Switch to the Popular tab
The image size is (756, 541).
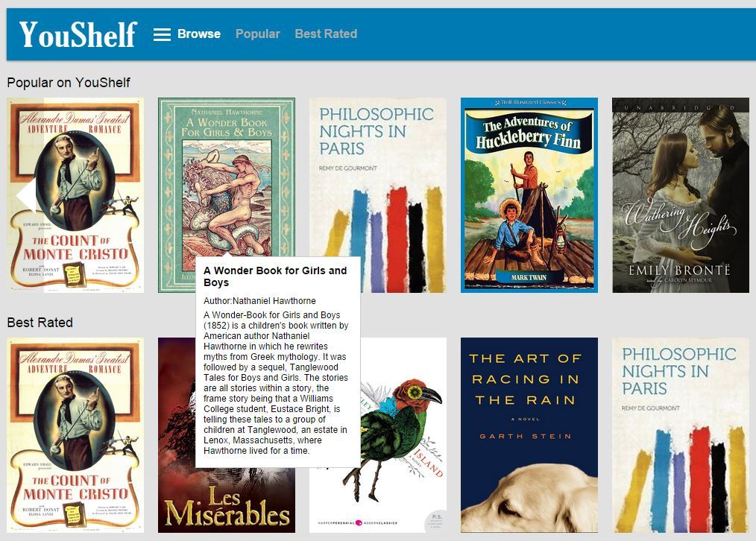coord(257,34)
